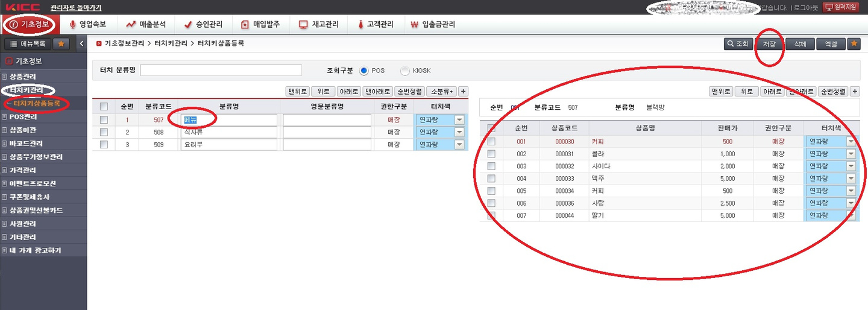The width and height of the screenshot is (868, 310).
Task: Select 터치키상품등록 in the sidebar
Action: (x=37, y=104)
